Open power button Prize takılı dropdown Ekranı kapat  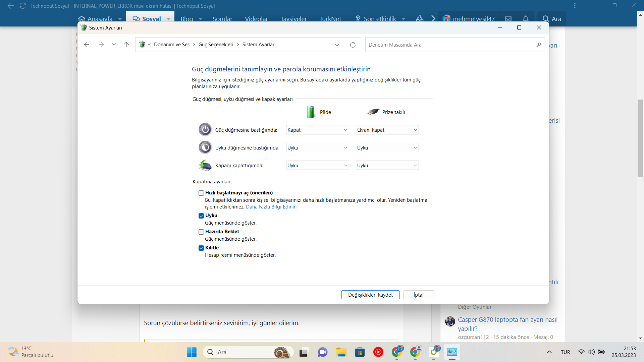tap(387, 130)
